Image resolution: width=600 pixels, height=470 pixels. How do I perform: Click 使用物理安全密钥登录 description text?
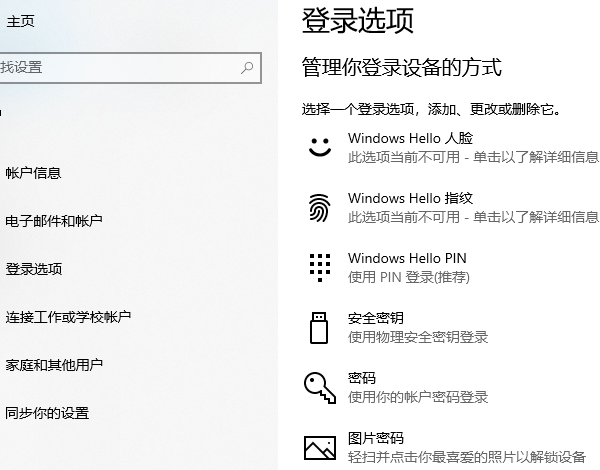click(418, 337)
